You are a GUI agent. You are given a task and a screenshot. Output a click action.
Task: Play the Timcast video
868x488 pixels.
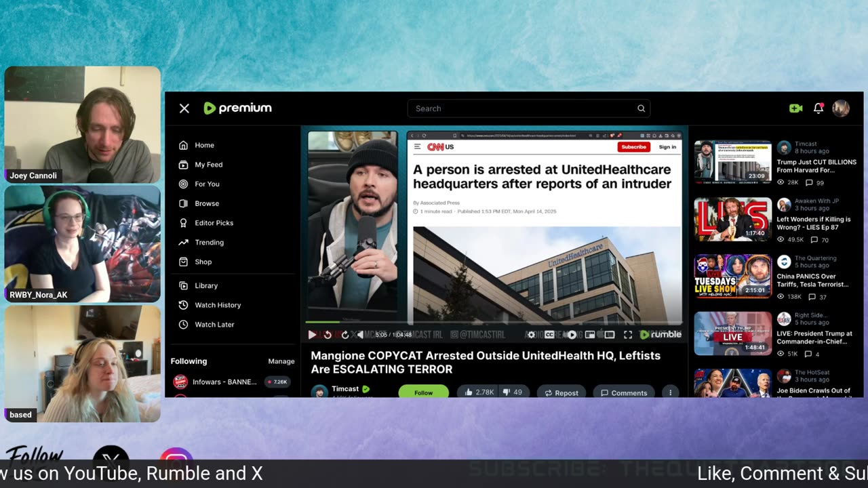coord(312,335)
